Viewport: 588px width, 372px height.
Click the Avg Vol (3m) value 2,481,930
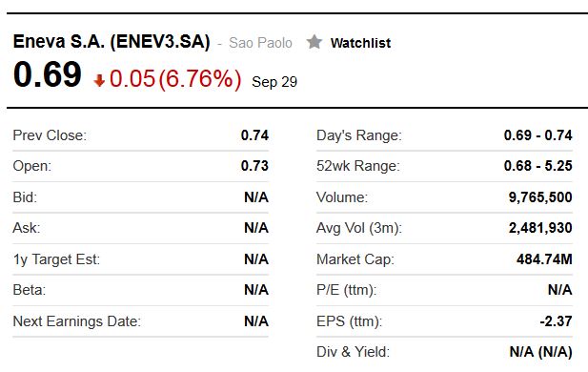[x=540, y=228]
